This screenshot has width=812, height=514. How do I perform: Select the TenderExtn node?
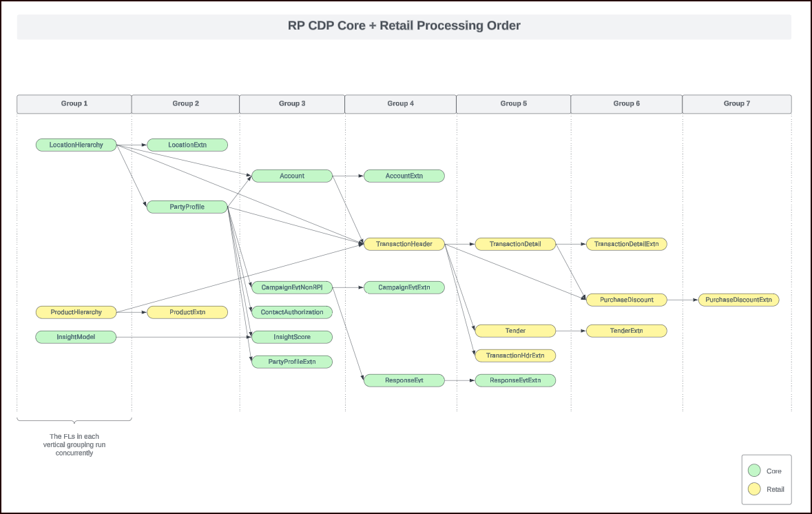[627, 331]
